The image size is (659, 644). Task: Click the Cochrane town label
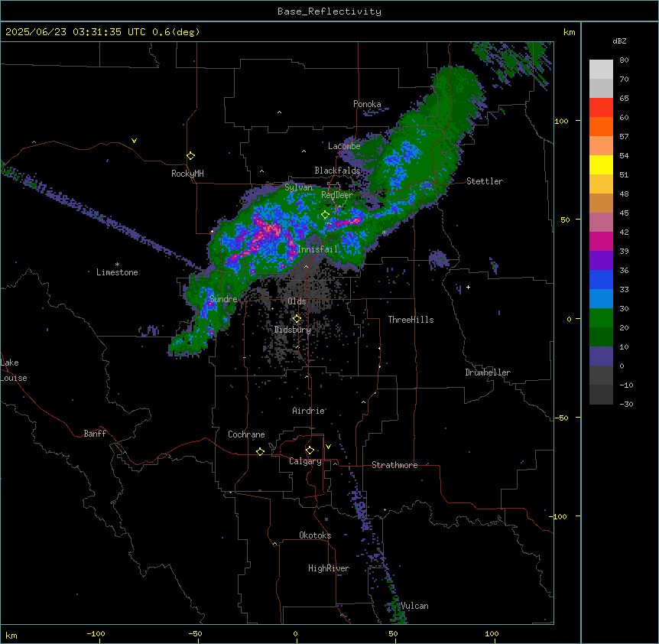246,434
